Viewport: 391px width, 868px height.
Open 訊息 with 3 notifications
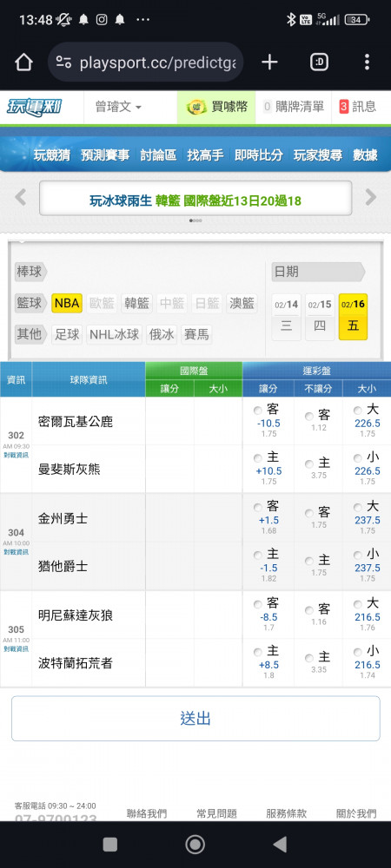click(357, 107)
